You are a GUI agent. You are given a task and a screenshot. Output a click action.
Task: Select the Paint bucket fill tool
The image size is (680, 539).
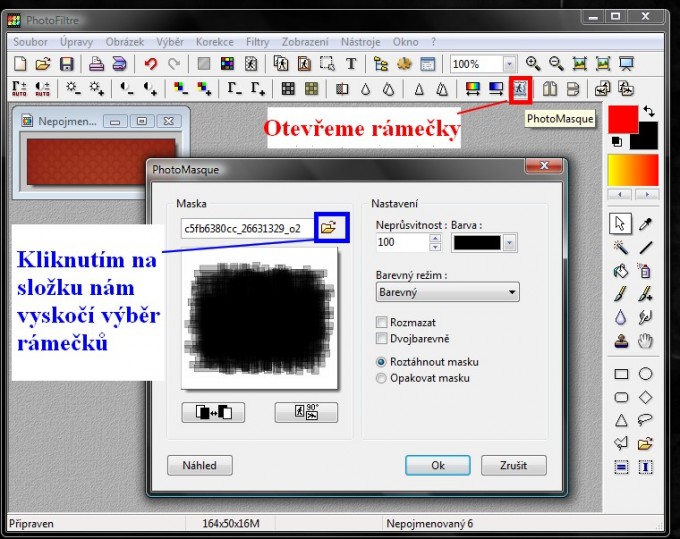click(x=621, y=271)
